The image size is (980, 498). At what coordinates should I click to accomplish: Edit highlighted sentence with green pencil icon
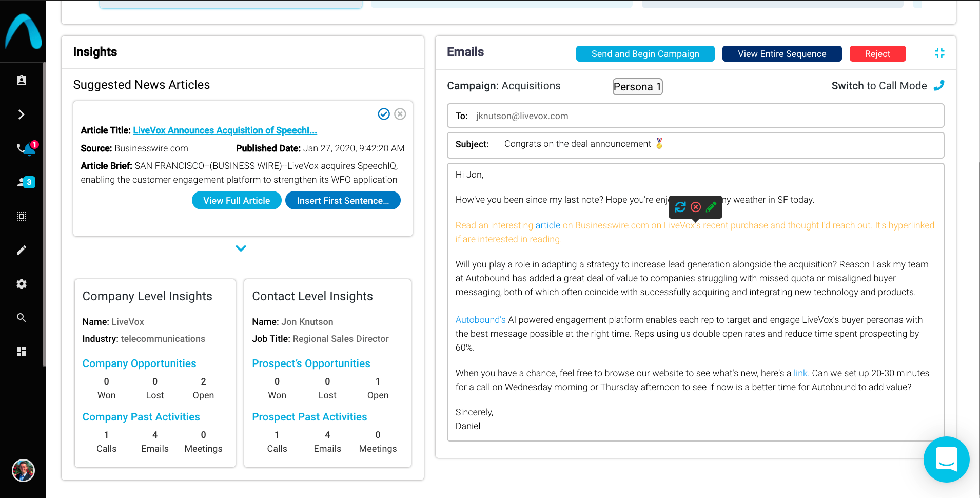point(711,207)
